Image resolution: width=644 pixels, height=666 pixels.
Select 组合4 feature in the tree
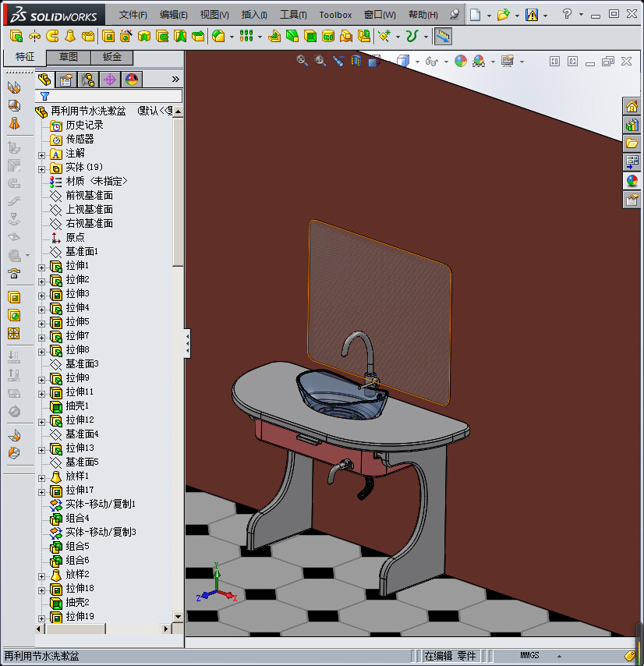(77, 518)
